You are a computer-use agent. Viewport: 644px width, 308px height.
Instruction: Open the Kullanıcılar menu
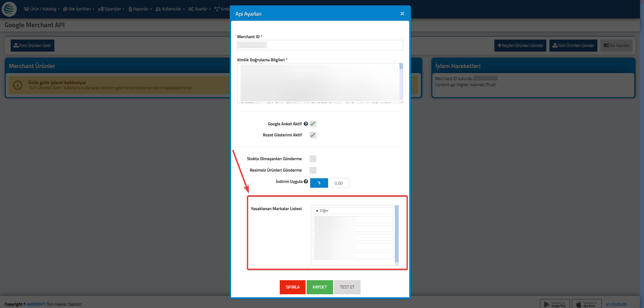(170, 9)
